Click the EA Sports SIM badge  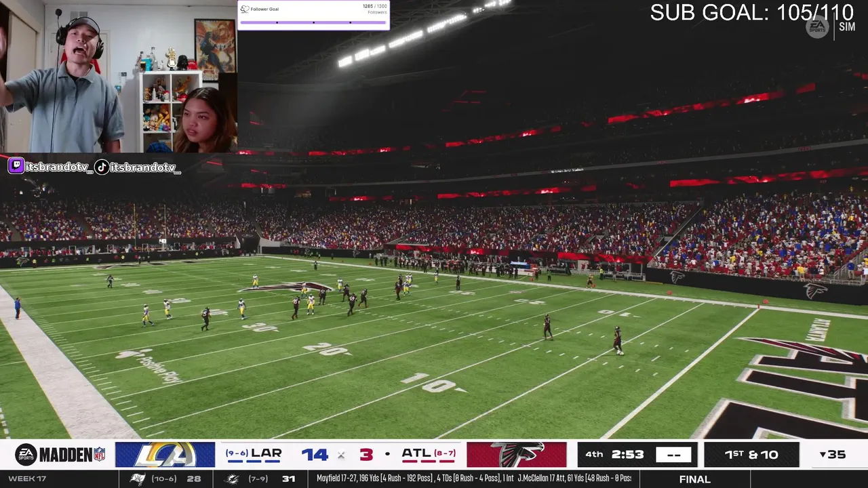831,26
